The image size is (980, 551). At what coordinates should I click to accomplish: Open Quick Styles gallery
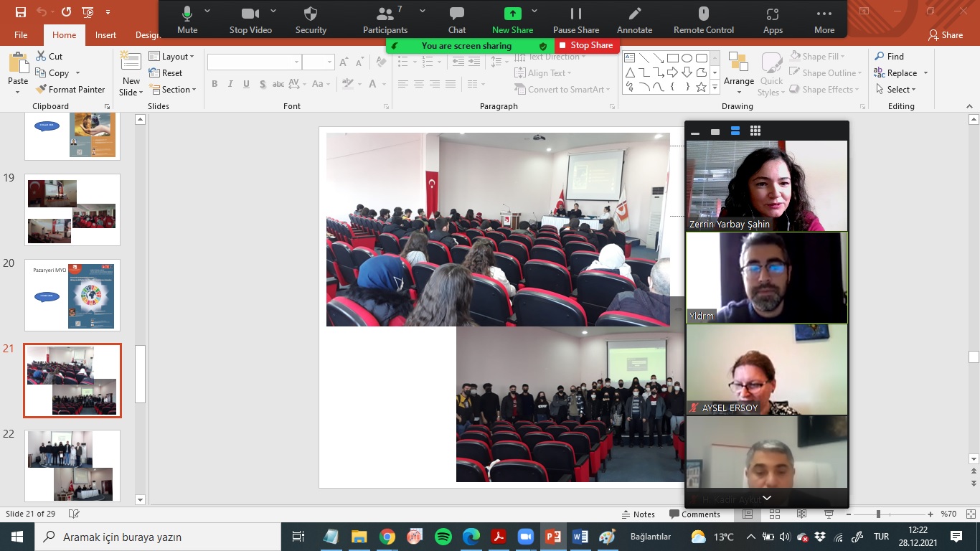(771, 73)
